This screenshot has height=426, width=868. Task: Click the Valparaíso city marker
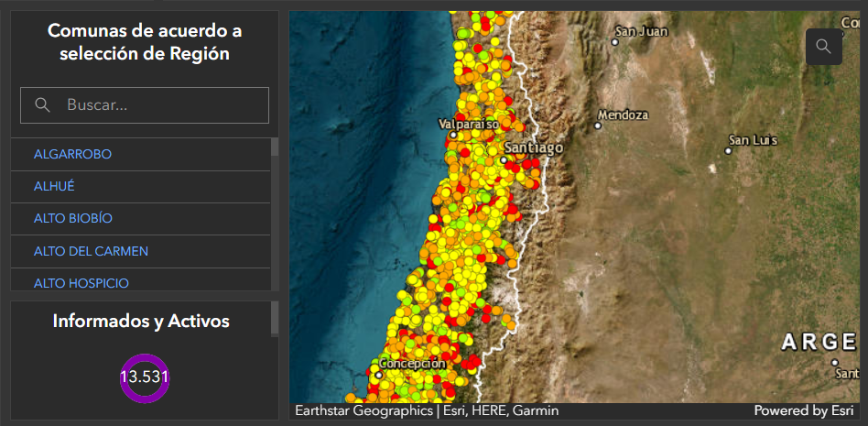click(x=453, y=135)
